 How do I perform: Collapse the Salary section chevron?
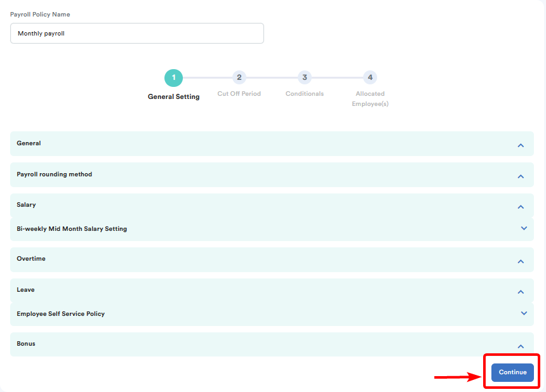pyautogui.click(x=521, y=207)
